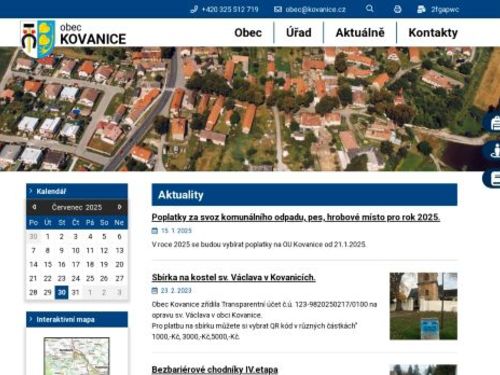500x375 pixels.
Task: Click the Kovanice coat of arms logo
Action: click(x=38, y=38)
